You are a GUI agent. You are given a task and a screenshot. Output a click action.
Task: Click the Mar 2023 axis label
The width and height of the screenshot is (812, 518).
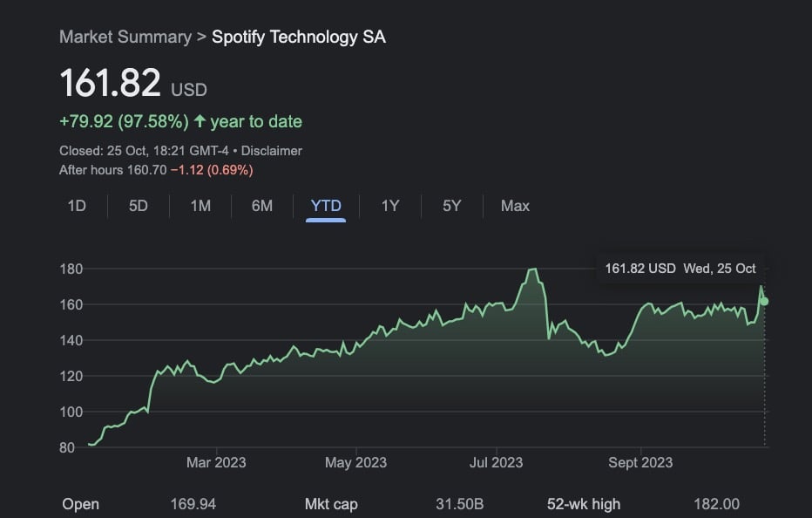(x=216, y=462)
